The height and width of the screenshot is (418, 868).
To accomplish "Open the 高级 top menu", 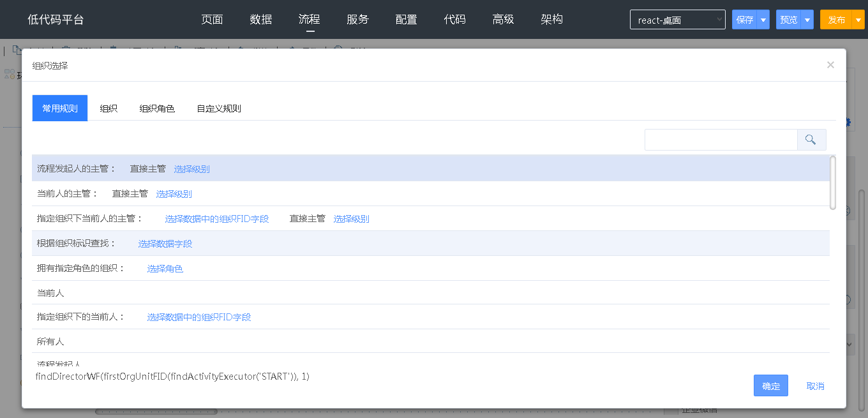I will [504, 20].
